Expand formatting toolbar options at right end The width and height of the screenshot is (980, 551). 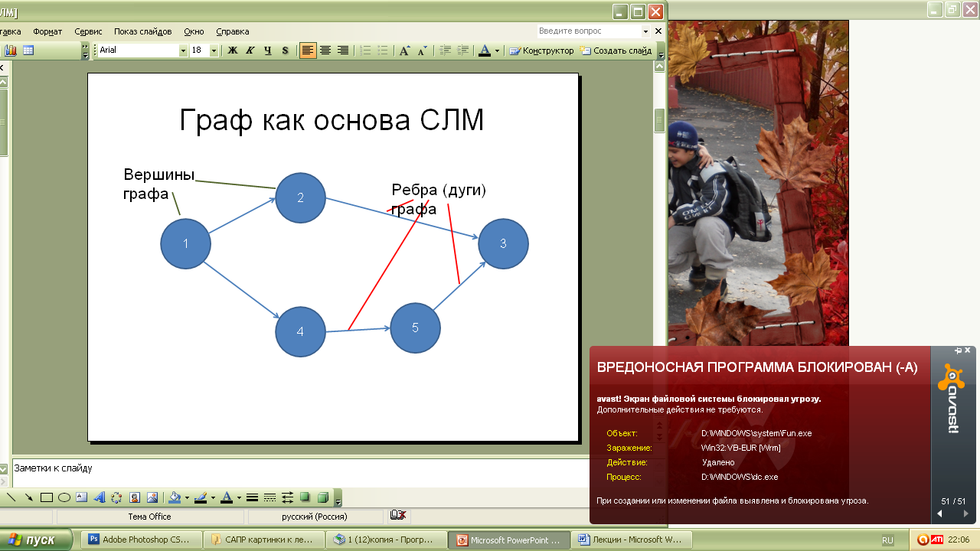click(x=661, y=51)
